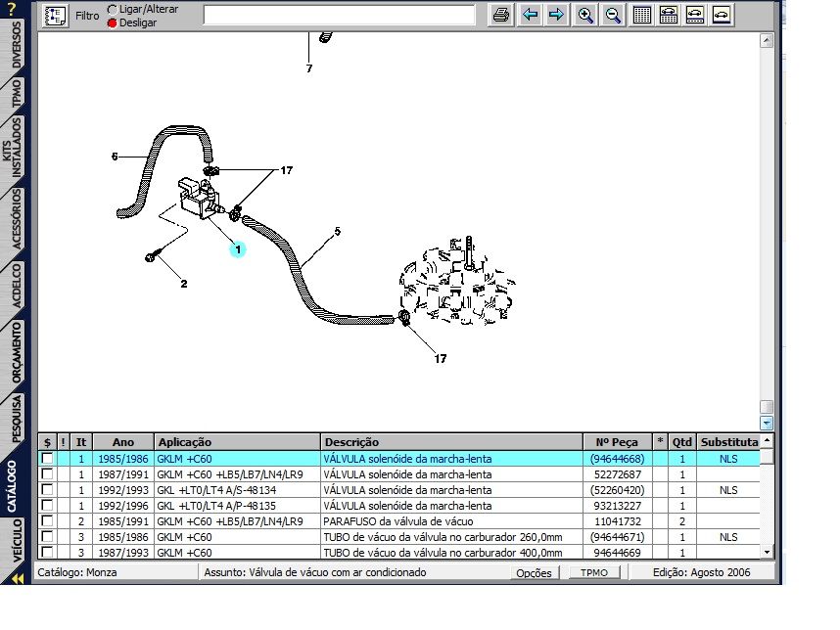Click highlighted callout 1 in diagram
The height and width of the screenshot is (630, 840).
point(238,249)
